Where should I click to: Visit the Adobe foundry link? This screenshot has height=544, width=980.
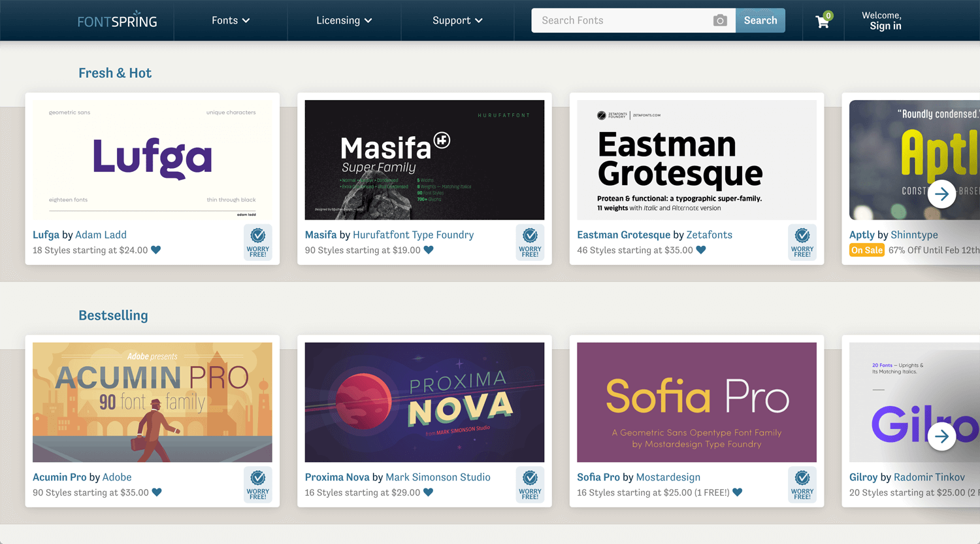[117, 477]
